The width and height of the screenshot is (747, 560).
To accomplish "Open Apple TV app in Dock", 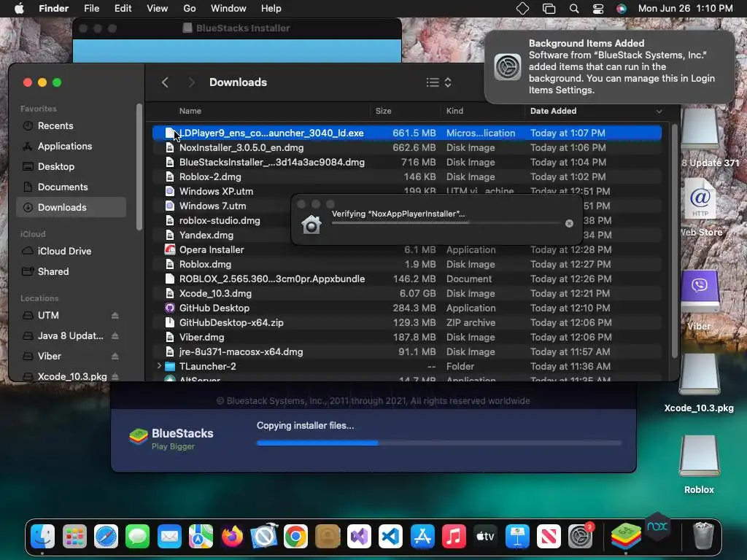I will (x=485, y=537).
